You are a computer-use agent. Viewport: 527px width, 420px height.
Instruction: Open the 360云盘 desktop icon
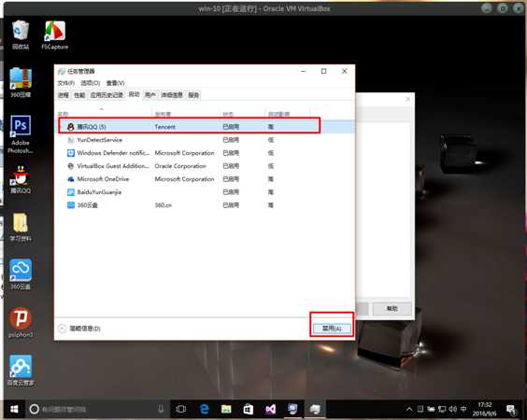coord(21,274)
